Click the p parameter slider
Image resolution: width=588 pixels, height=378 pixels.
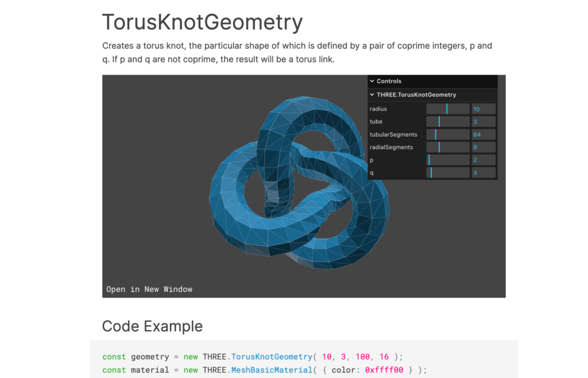coord(448,160)
